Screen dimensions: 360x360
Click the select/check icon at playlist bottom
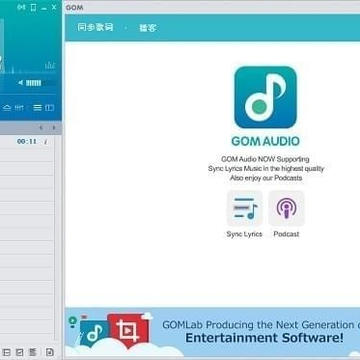point(20,352)
